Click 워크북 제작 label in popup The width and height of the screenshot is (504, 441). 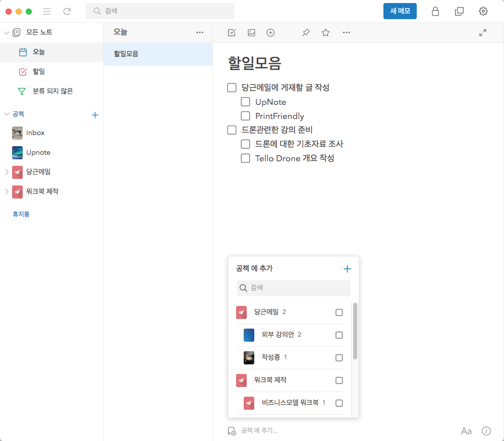[270, 380]
